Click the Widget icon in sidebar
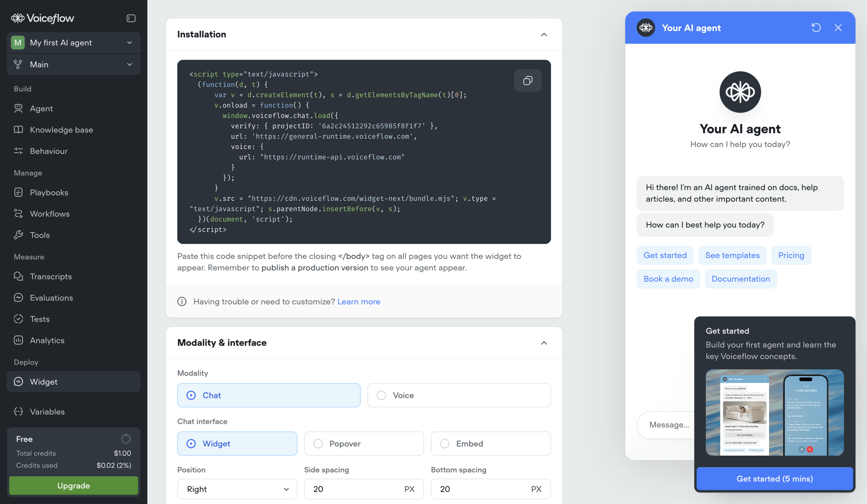The width and height of the screenshot is (867, 504). coord(18,382)
